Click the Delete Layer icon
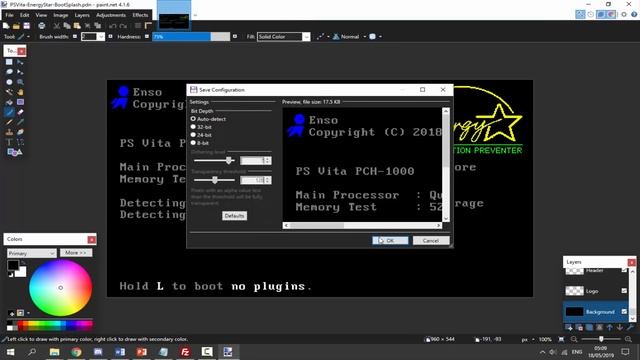This screenshot has width=640, height=360. [579, 327]
